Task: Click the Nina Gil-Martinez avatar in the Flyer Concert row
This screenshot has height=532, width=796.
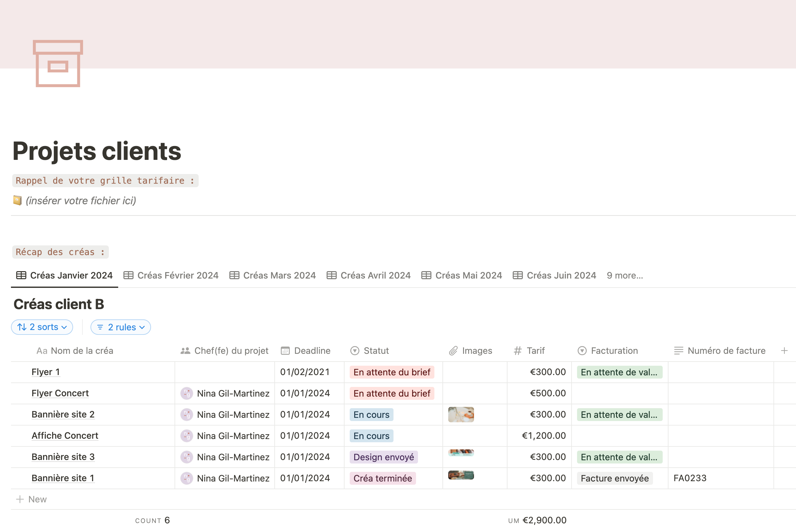Action: tap(186, 393)
